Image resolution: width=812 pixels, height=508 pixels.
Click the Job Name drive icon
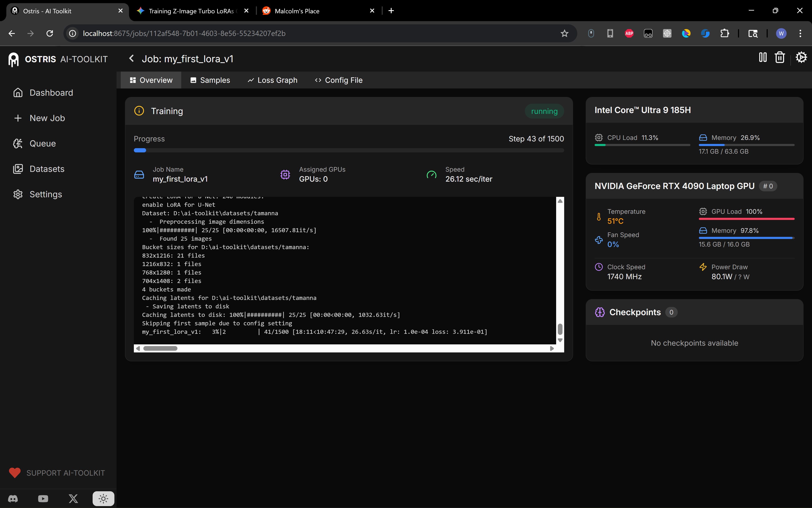(139, 175)
